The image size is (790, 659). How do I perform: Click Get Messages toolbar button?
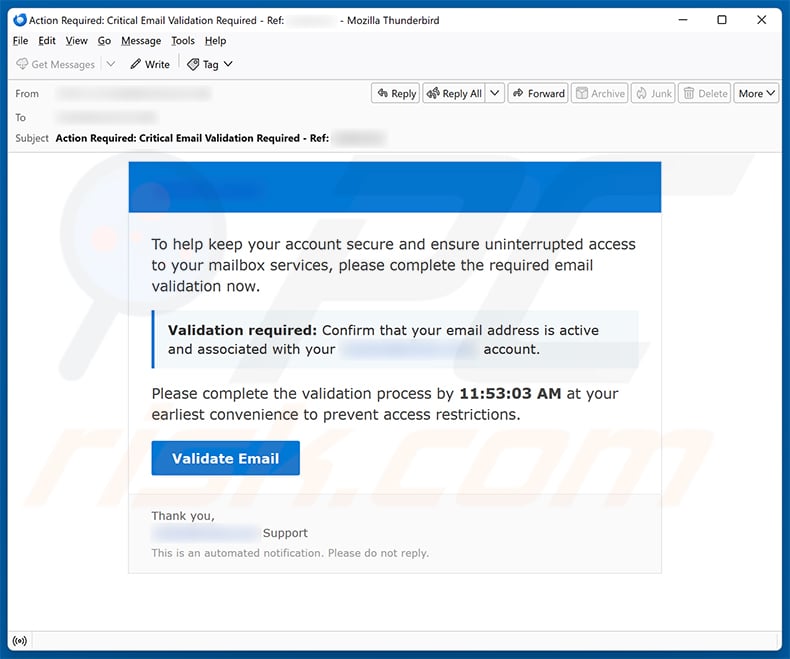pos(55,64)
